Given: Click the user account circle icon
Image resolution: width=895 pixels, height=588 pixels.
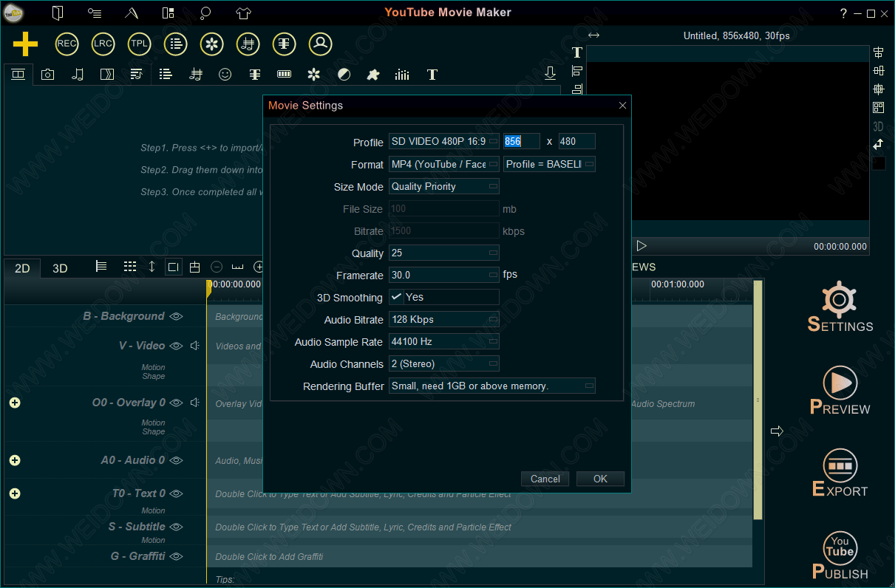Looking at the screenshot, I should (320, 44).
